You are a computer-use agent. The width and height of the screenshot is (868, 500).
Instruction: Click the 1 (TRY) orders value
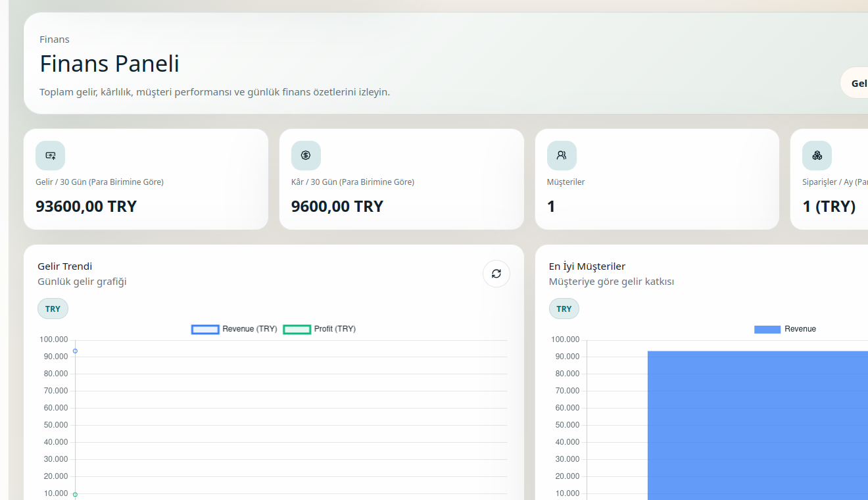click(829, 207)
